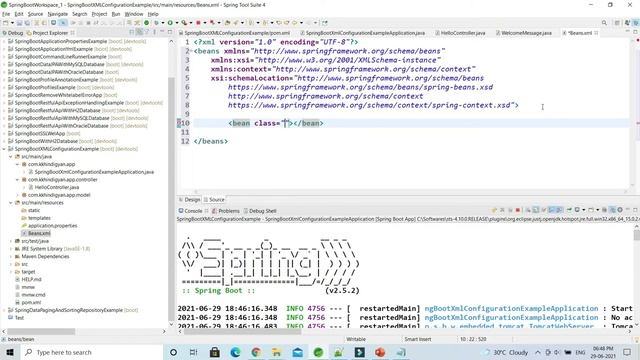The image size is (640, 360).
Task: Open Microsoft Edge from the taskbar
Action: pyautogui.click(x=235, y=352)
